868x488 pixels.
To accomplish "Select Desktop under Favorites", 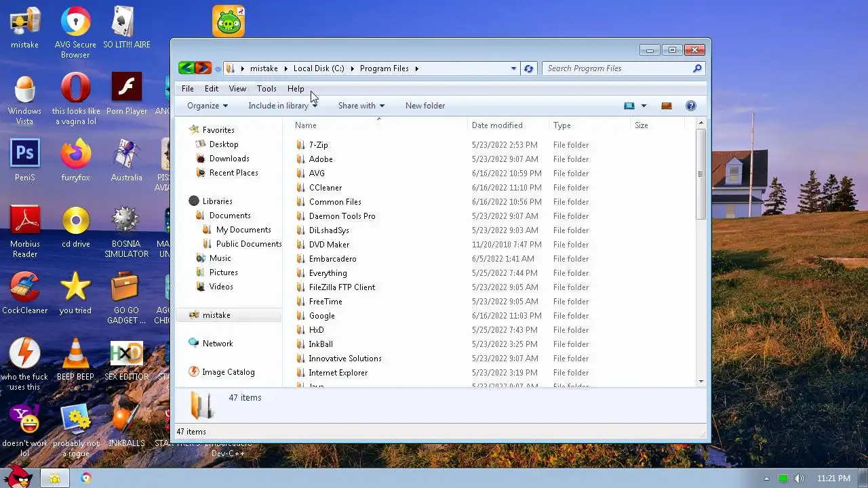I will 224,144.
